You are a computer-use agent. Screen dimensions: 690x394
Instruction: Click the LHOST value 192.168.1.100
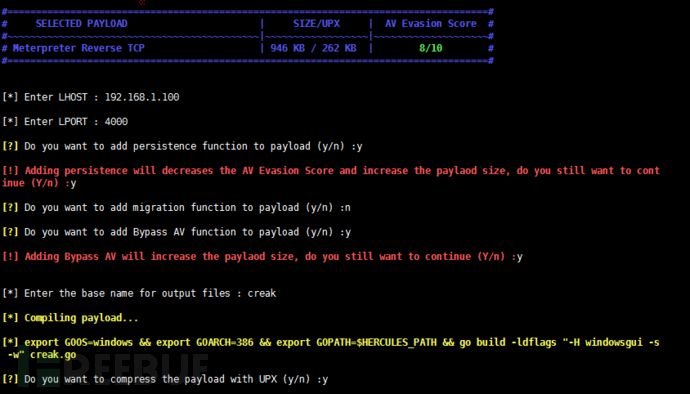(x=142, y=97)
